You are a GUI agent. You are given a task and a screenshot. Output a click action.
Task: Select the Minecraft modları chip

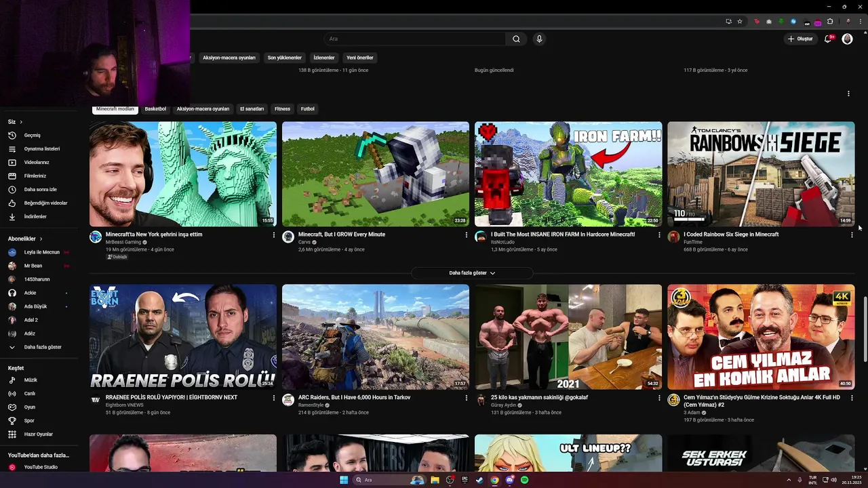pos(115,108)
